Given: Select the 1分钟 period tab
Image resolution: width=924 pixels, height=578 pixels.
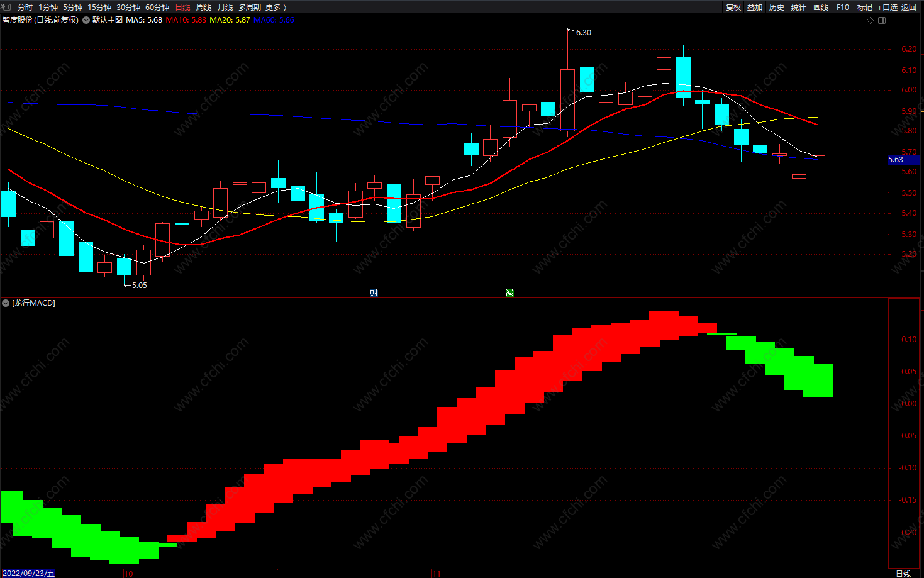Looking at the screenshot, I should point(48,7).
